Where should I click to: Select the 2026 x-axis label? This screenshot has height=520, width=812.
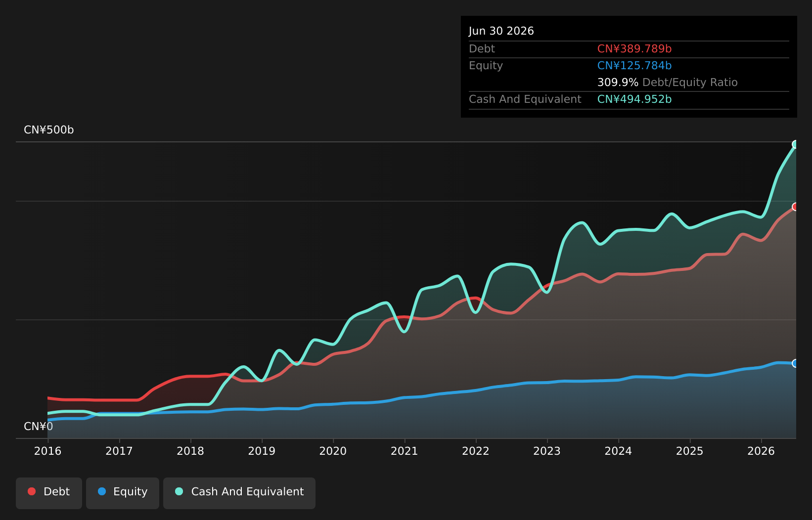click(761, 451)
